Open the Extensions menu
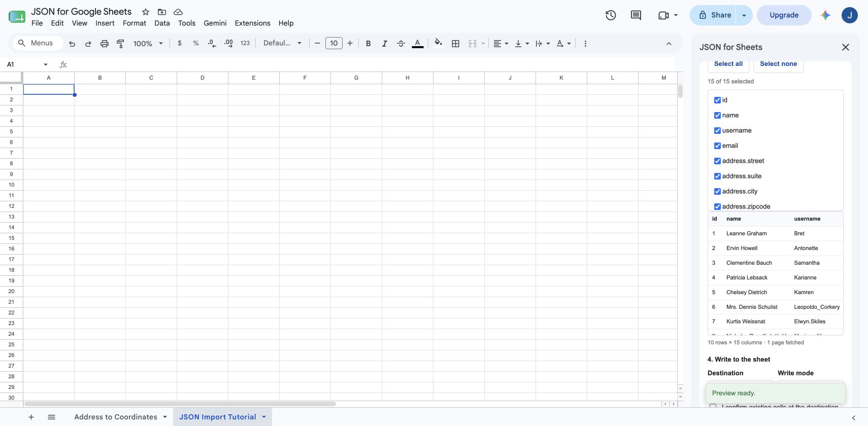 pos(252,23)
